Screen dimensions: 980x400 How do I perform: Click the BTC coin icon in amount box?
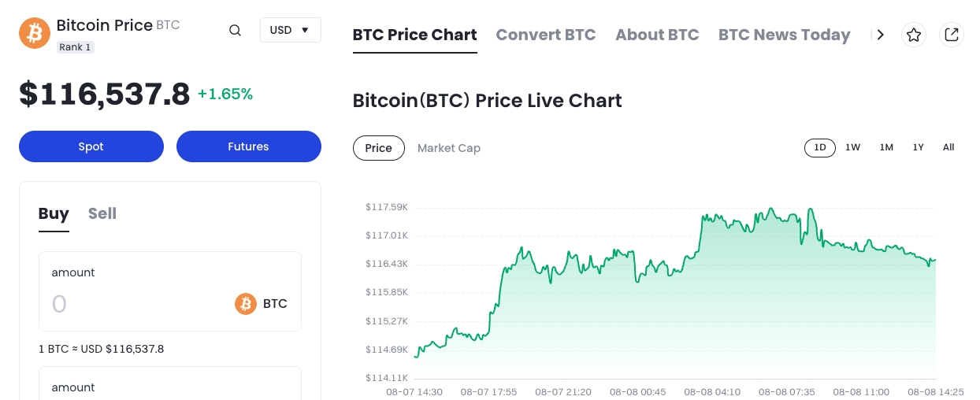point(246,304)
